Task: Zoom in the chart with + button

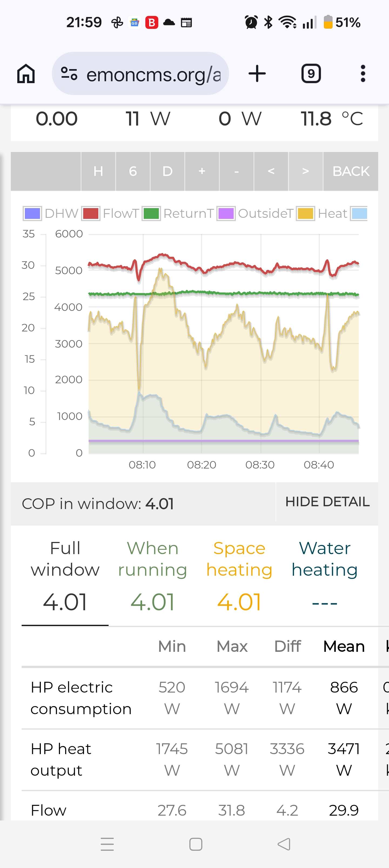Action: click(x=202, y=171)
